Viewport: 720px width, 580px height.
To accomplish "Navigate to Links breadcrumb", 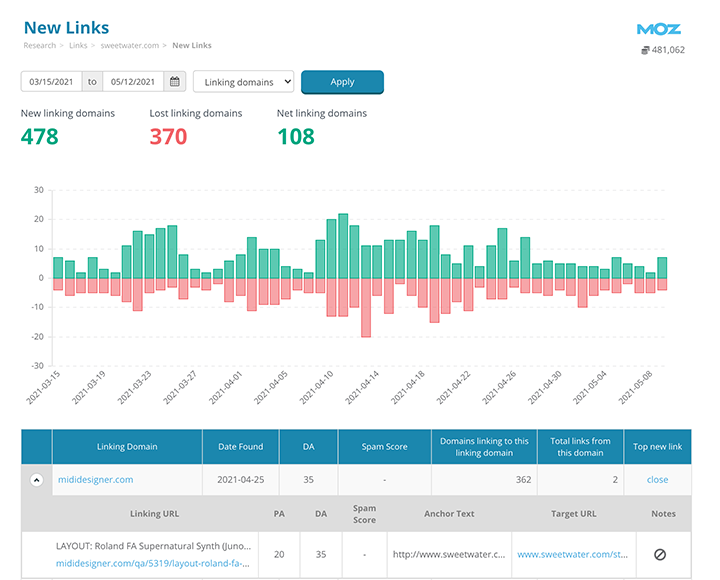I will pyautogui.click(x=78, y=45).
